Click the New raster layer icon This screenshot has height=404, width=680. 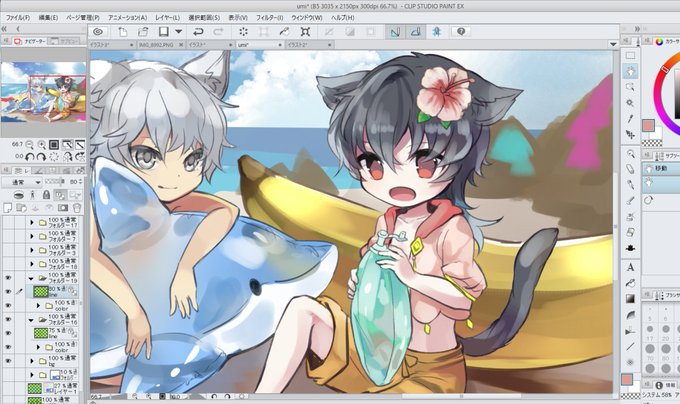(7, 208)
